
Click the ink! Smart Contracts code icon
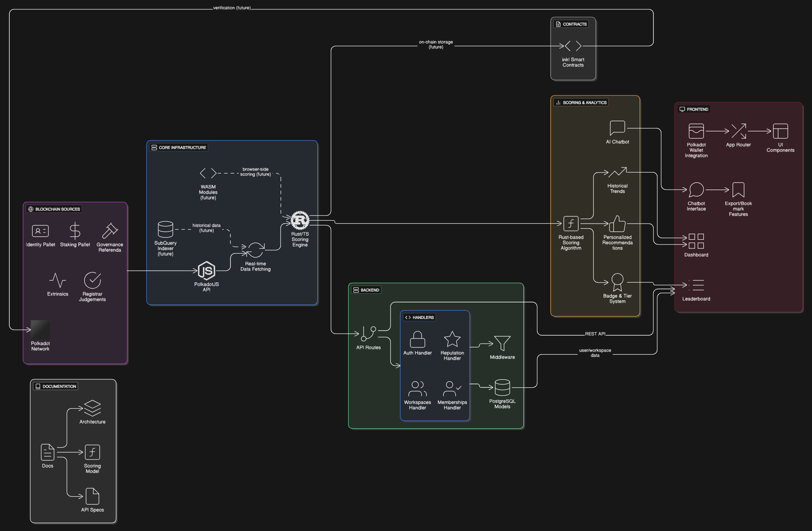[573, 46]
